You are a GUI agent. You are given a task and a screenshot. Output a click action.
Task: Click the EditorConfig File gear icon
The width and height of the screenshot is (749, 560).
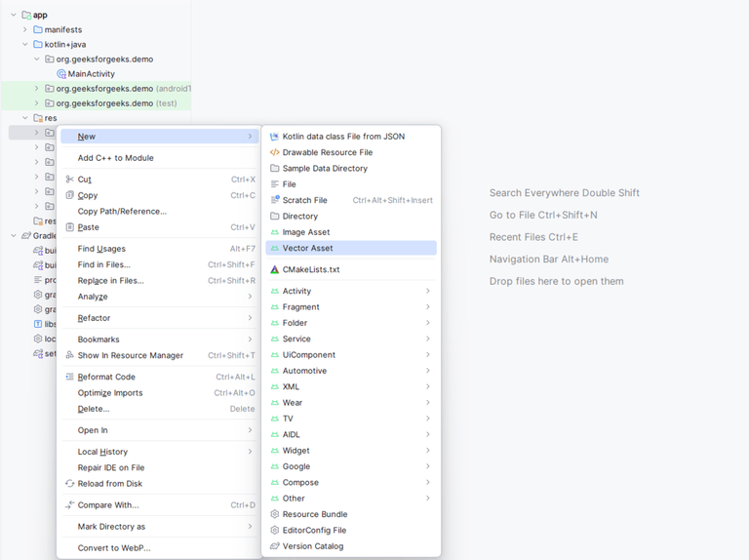click(274, 530)
